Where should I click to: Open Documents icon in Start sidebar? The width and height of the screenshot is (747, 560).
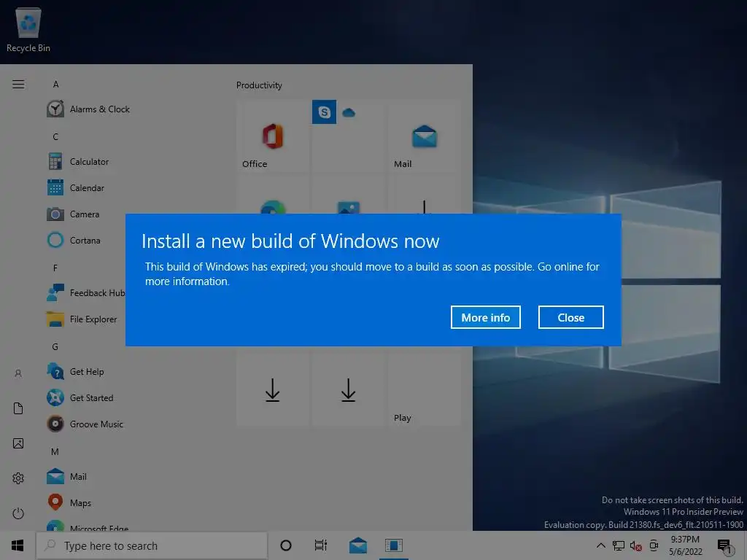[x=18, y=408]
